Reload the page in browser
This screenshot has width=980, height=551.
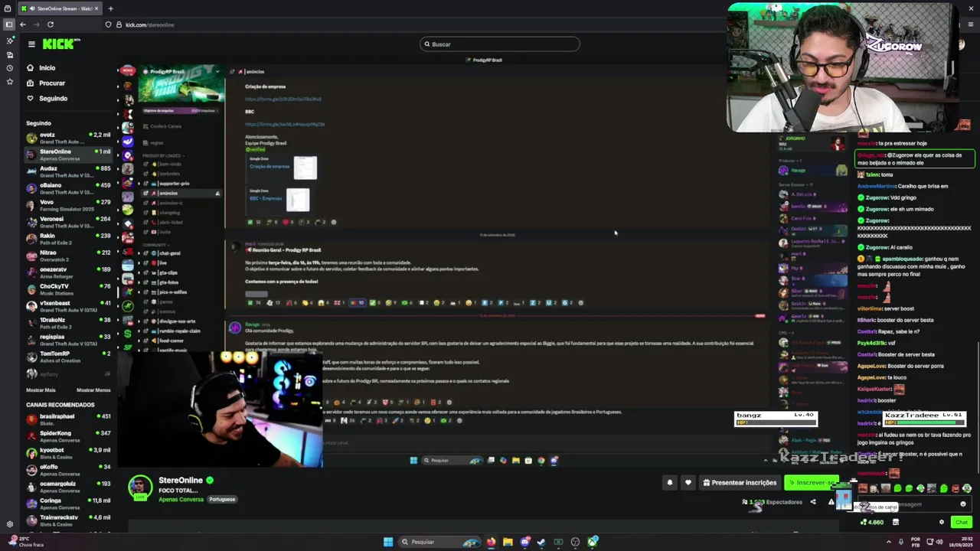point(51,24)
